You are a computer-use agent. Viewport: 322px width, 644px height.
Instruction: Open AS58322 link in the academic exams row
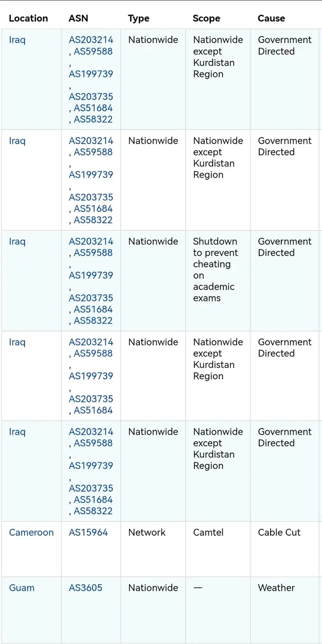93,320
